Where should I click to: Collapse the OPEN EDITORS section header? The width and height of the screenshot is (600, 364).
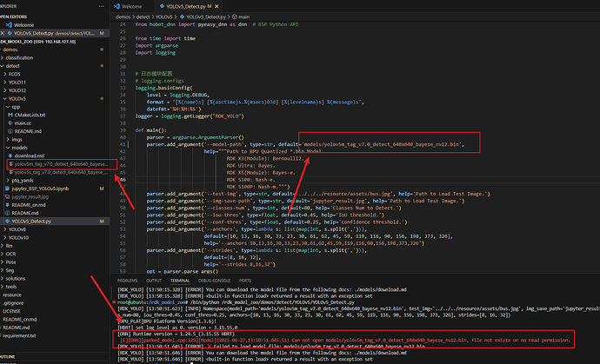tap(14, 17)
